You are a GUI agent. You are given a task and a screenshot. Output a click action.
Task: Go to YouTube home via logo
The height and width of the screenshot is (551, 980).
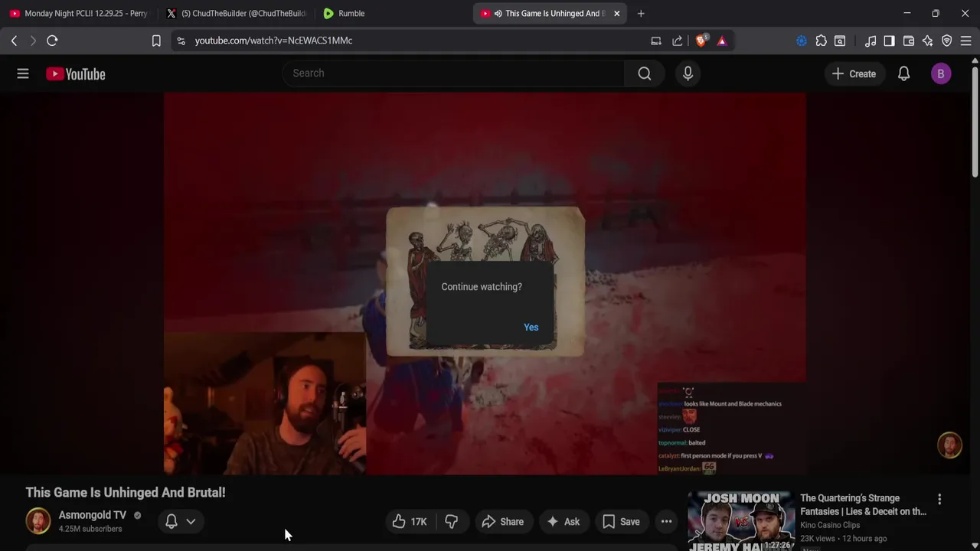pos(75,74)
